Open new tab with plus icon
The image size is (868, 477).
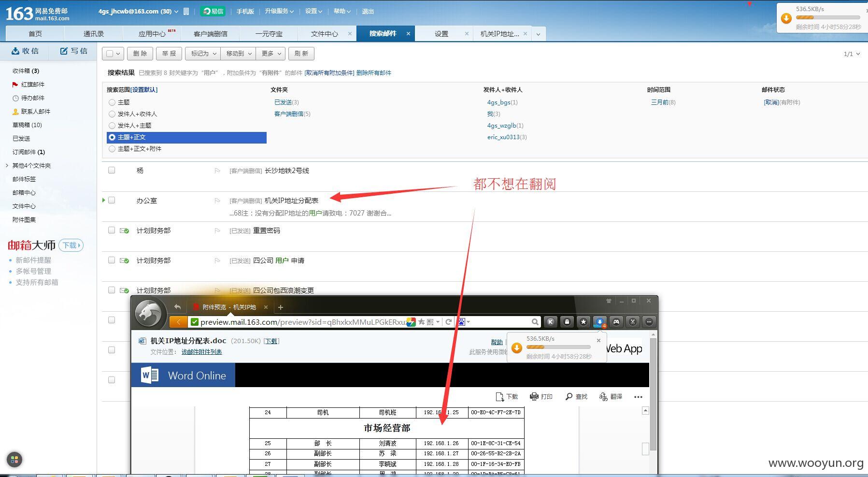coord(281,307)
